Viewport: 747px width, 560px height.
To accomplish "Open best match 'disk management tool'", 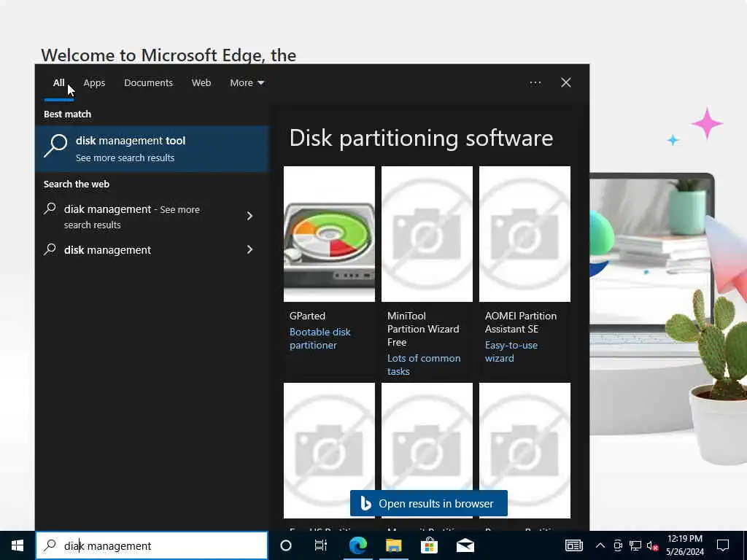I will pyautogui.click(x=152, y=149).
